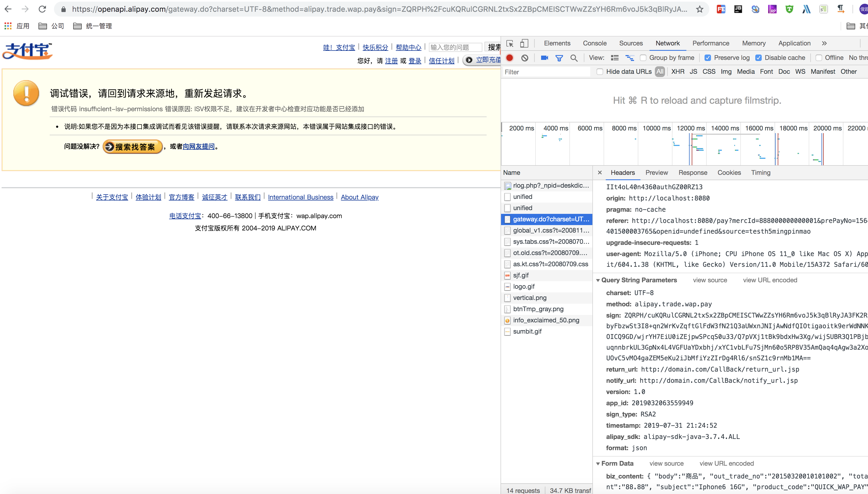Viewport: 868px width, 494px height.
Task: Filter requests by Doc
Action: coord(784,72)
